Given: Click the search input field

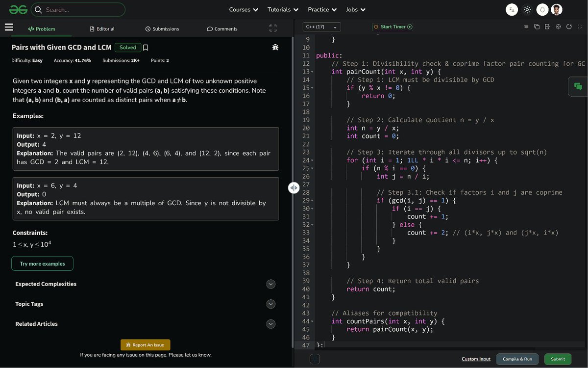Looking at the screenshot, I should pos(78,9).
